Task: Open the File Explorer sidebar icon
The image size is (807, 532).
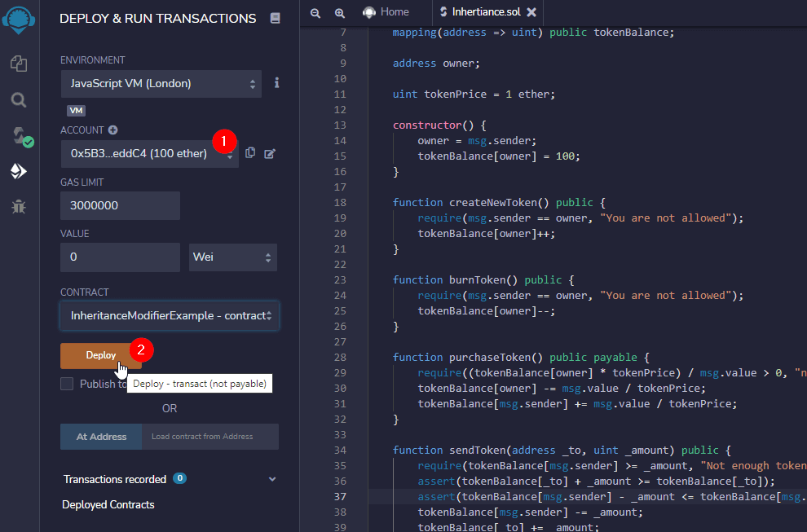Action: 19,64
